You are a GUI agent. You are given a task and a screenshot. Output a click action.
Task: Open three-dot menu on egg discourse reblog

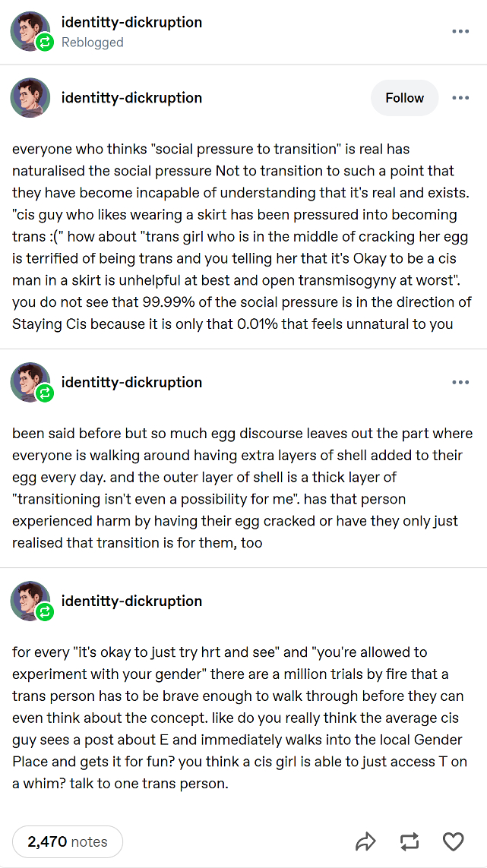460,382
